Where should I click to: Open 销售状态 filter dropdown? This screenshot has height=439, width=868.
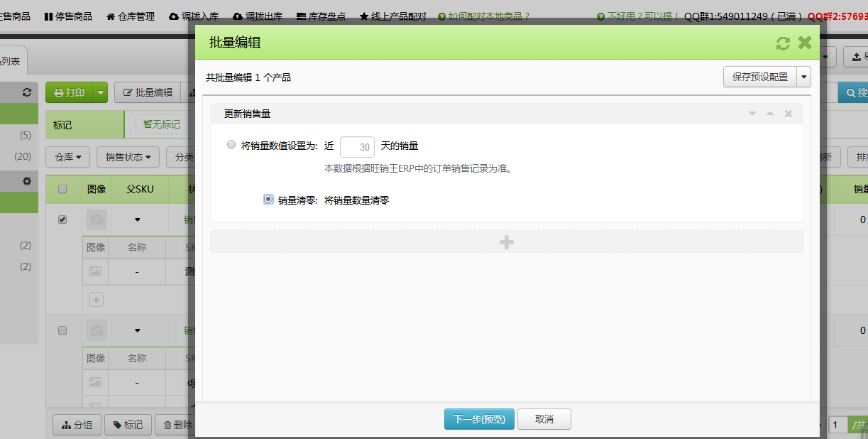(128, 157)
